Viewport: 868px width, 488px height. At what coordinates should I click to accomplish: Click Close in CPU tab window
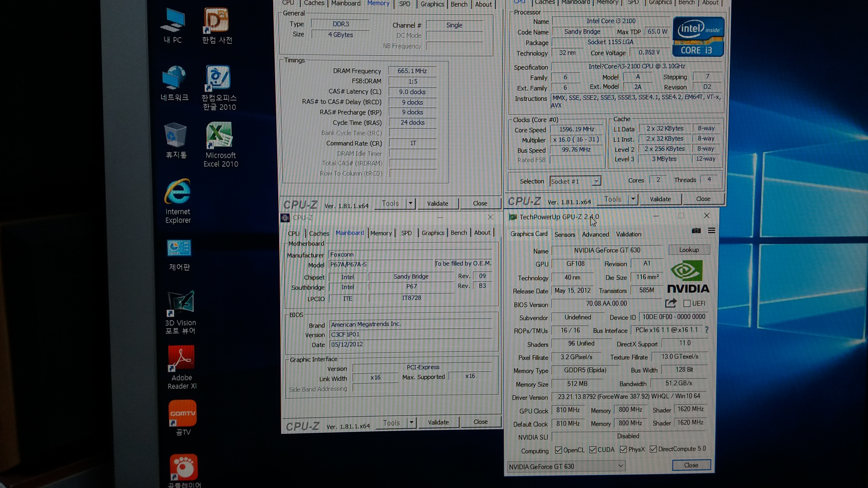coord(703,199)
